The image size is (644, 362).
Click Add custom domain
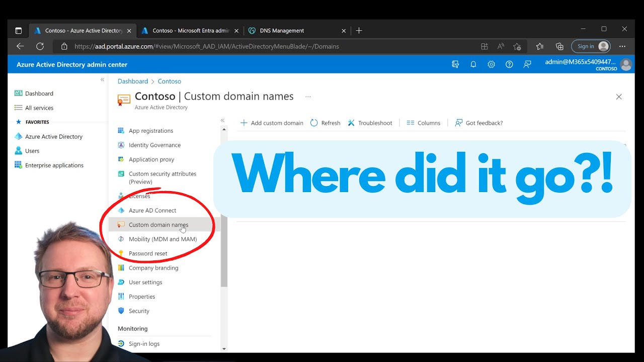pyautogui.click(x=272, y=123)
